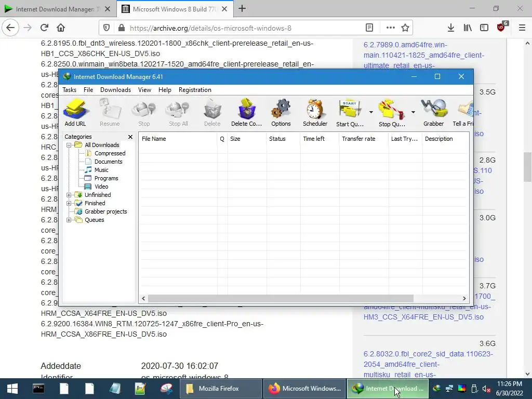Open the Downloads menu
Viewport: 532px width, 399px height.
[115, 90]
